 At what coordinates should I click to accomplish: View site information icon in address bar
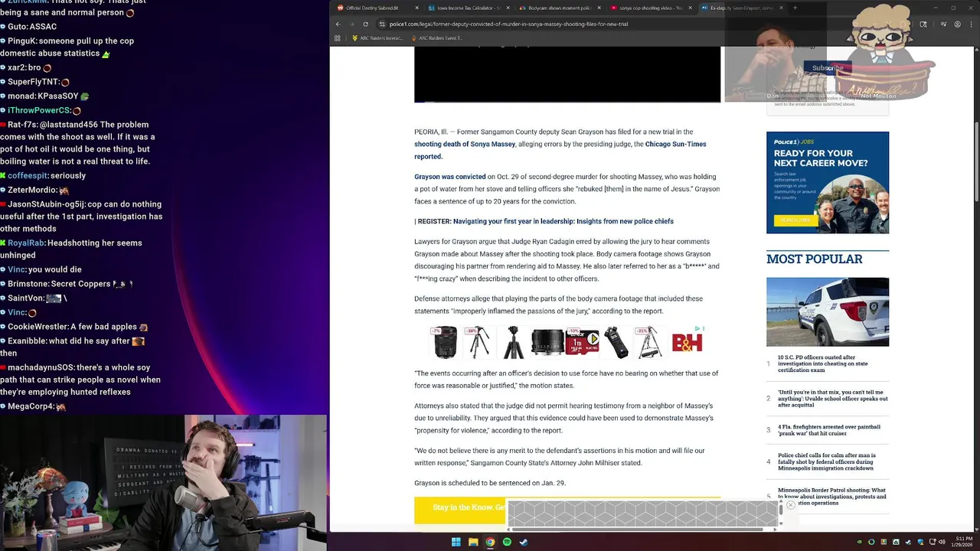coord(381,24)
